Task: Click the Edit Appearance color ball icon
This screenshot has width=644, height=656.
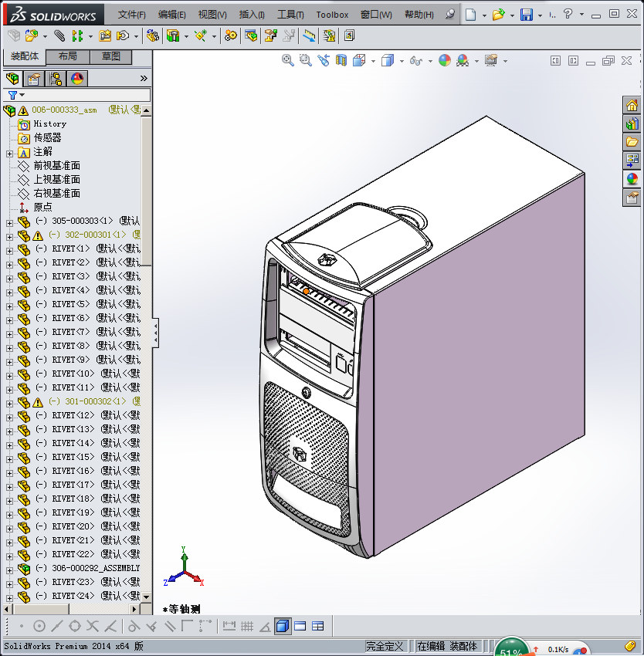Action: pyautogui.click(x=445, y=61)
